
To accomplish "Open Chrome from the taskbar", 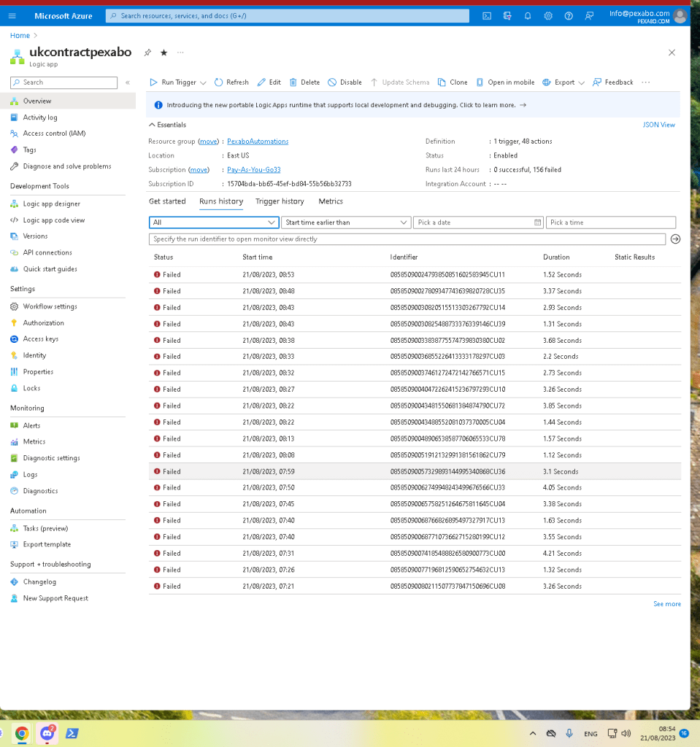I will [22, 733].
